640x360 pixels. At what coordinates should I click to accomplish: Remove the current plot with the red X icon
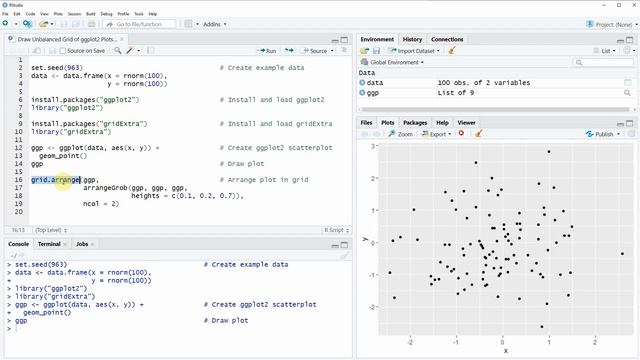click(461, 133)
